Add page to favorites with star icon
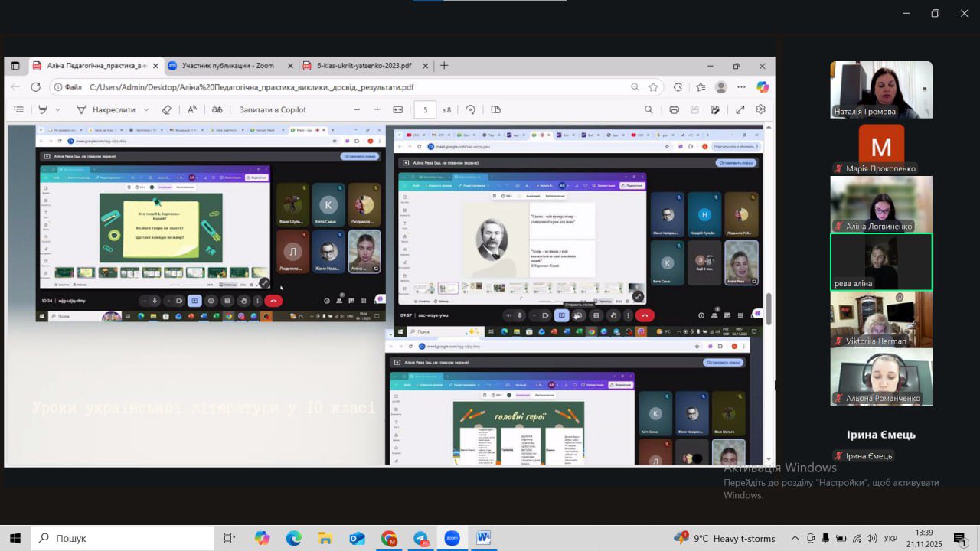The height and width of the screenshot is (551, 980). click(653, 87)
